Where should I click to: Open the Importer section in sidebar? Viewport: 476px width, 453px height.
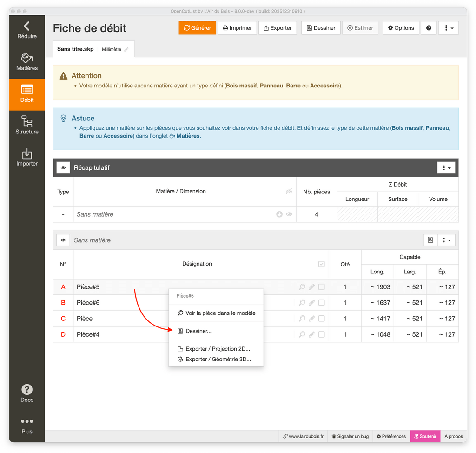[x=27, y=158]
